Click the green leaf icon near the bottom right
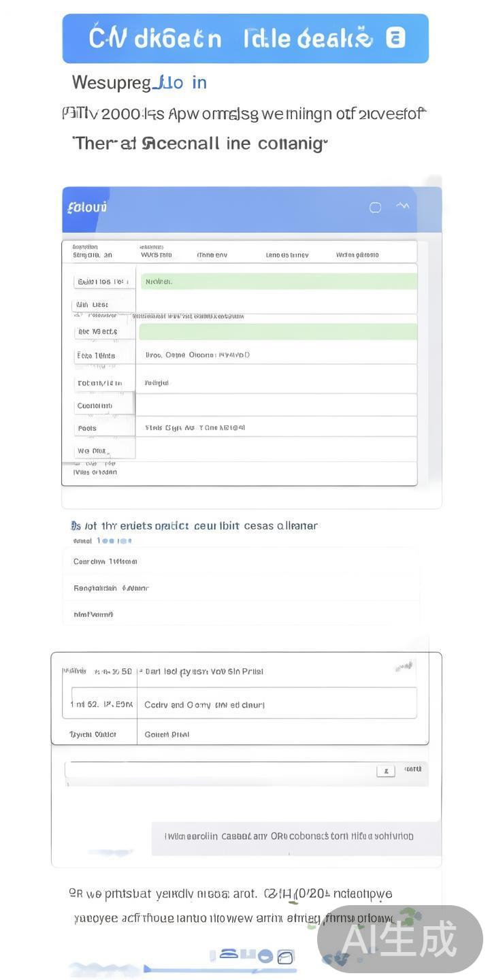490x980 pixels. point(408,916)
